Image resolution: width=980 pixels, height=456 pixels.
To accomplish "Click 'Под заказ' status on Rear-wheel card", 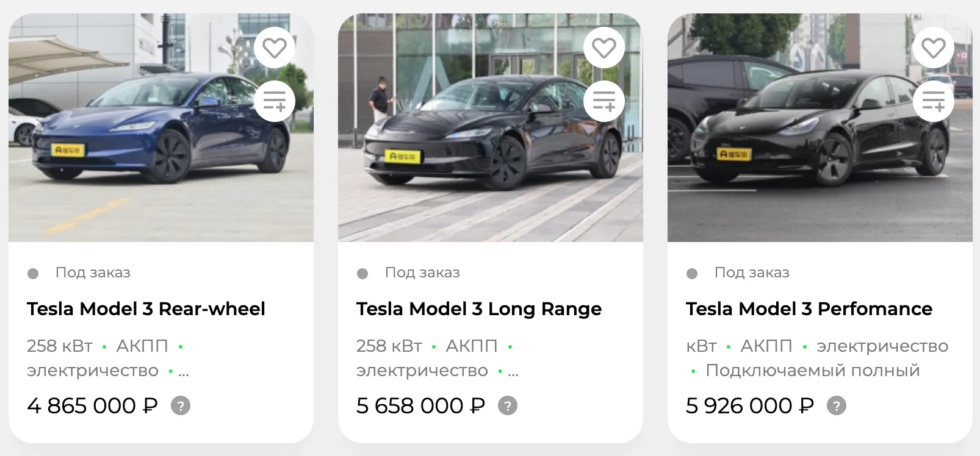I will pyautogui.click(x=93, y=273).
